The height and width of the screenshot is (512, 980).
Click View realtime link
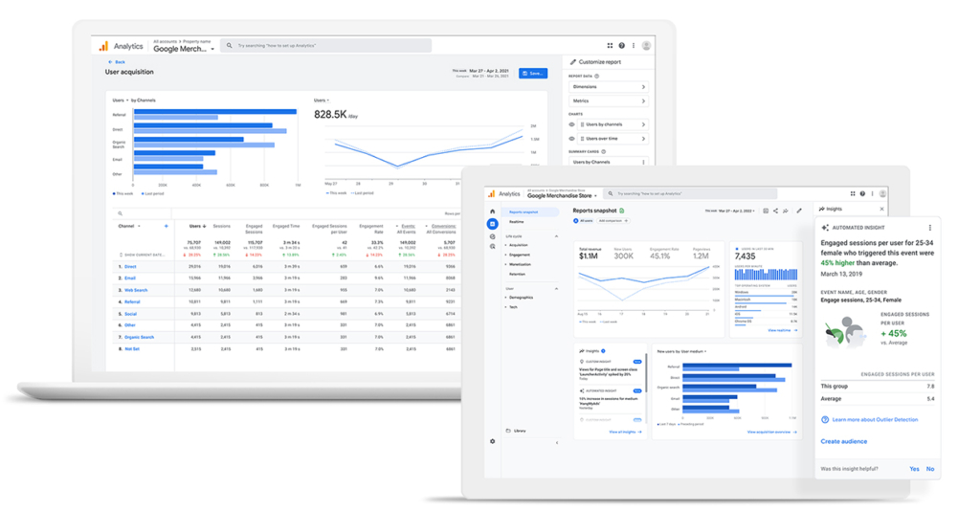783,330
